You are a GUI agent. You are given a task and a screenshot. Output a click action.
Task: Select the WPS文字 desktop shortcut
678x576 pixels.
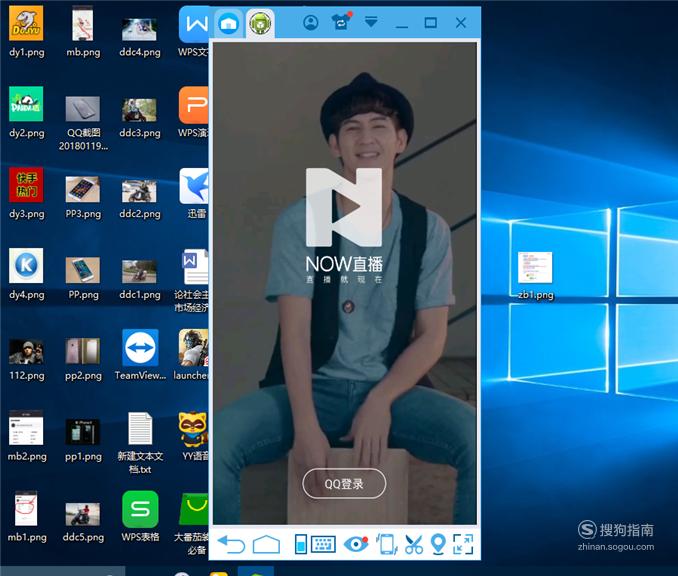pyautogui.click(x=194, y=32)
